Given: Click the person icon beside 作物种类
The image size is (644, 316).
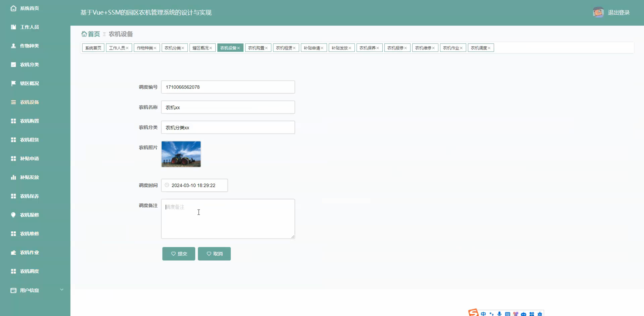Looking at the screenshot, I should pos(13,46).
